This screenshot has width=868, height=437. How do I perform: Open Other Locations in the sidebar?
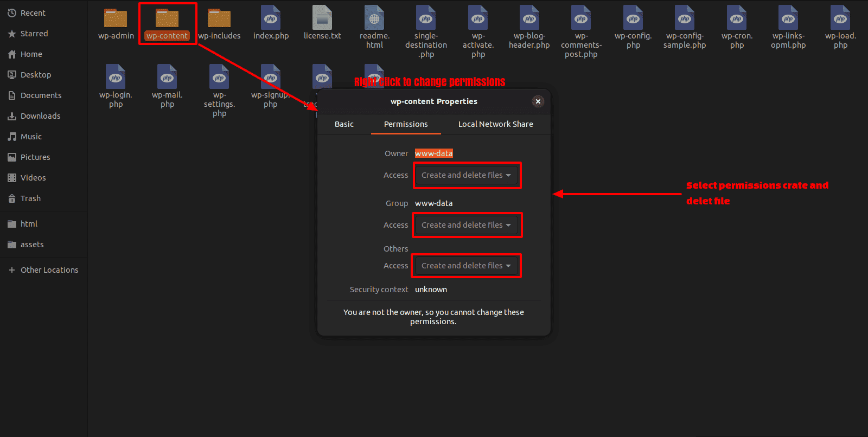pyautogui.click(x=43, y=270)
